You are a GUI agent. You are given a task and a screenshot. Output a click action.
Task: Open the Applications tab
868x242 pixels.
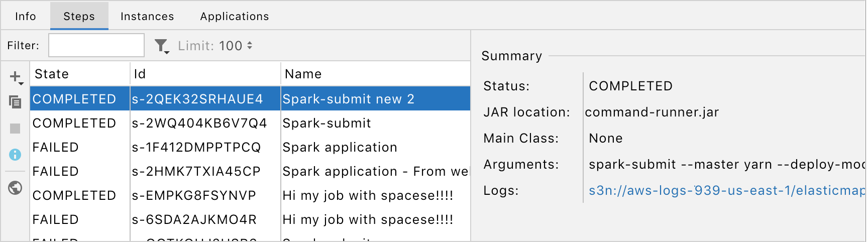tap(235, 16)
